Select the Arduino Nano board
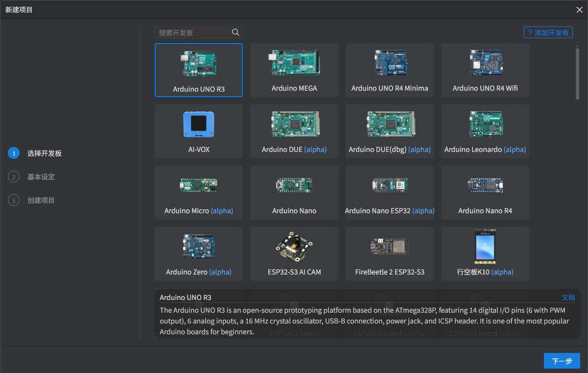This screenshot has height=373, width=588. point(294,193)
